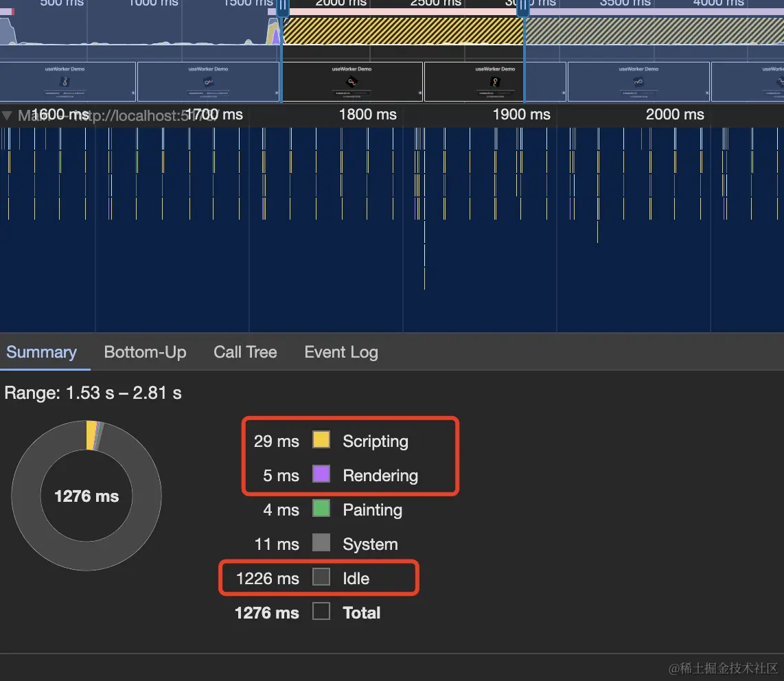Open the Call Tree tab
Image resolution: width=784 pixels, height=681 pixels.
[245, 352]
